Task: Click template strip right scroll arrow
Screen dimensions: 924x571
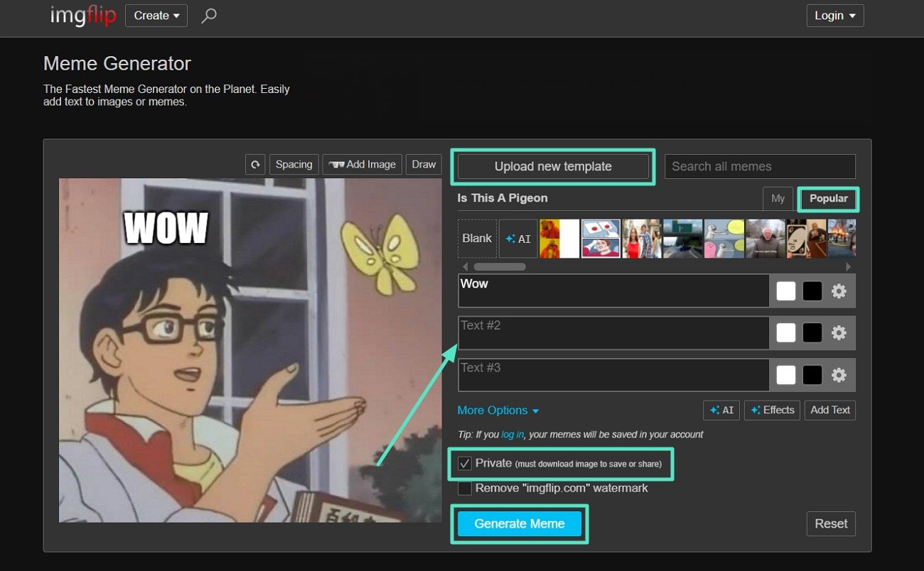Action: tap(848, 267)
